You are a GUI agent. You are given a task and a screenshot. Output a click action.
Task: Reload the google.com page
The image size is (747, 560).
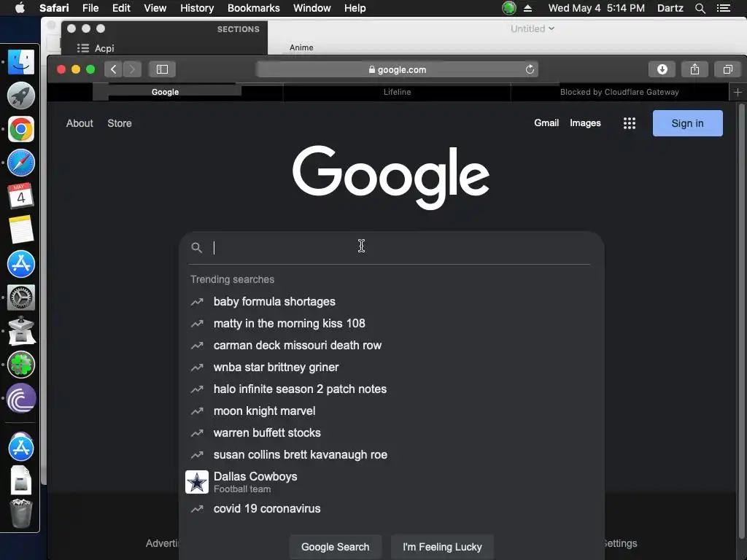[530, 69]
